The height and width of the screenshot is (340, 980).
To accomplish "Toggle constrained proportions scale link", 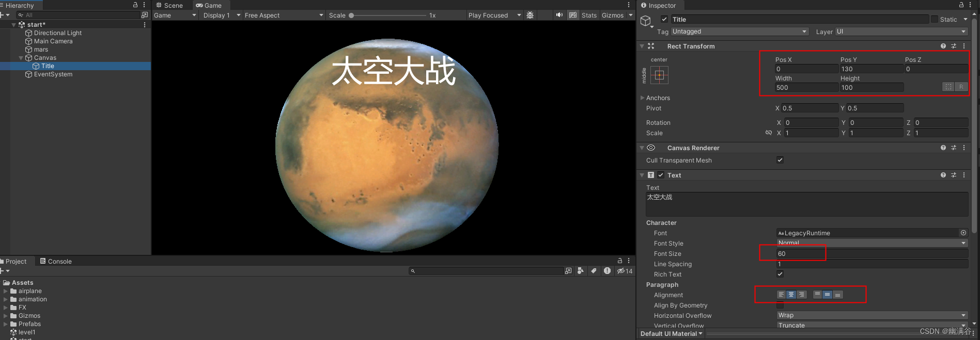I will coord(769,133).
